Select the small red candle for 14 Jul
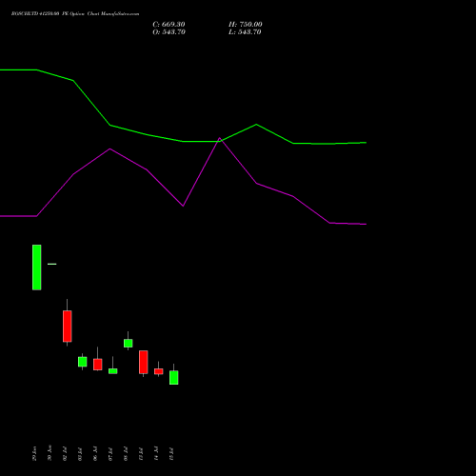The height and width of the screenshot is (476, 476). [159, 371]
